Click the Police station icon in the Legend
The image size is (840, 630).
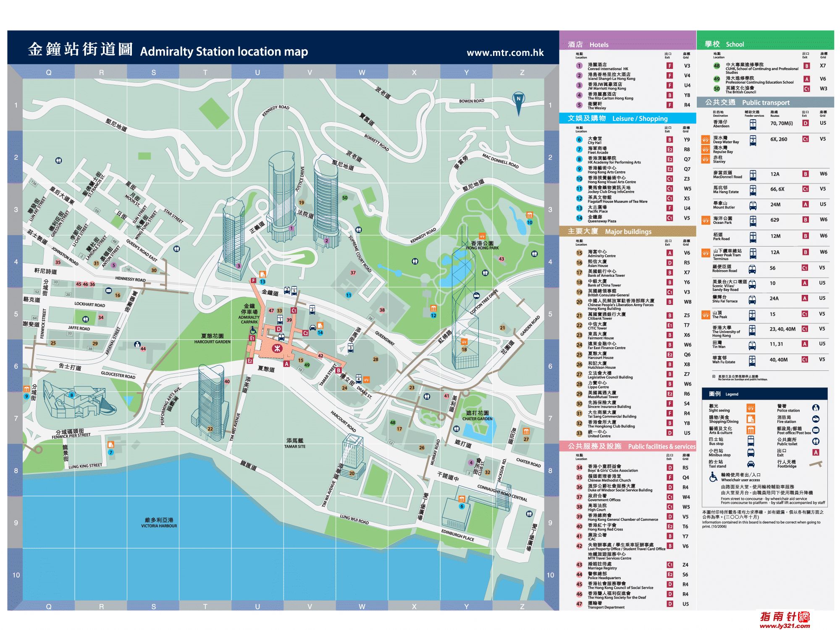tap(815, 407)
